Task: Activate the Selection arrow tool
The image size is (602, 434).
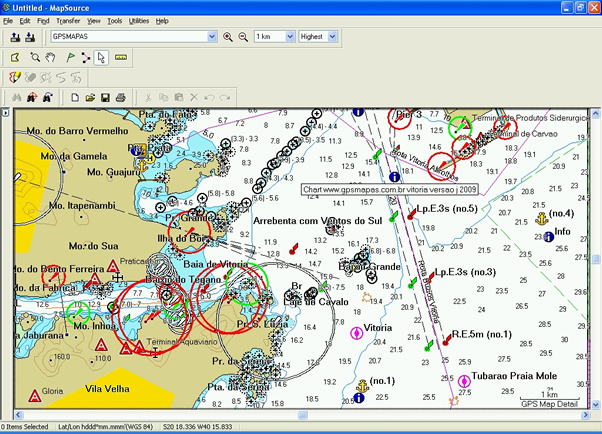Action: coord(101,57)
